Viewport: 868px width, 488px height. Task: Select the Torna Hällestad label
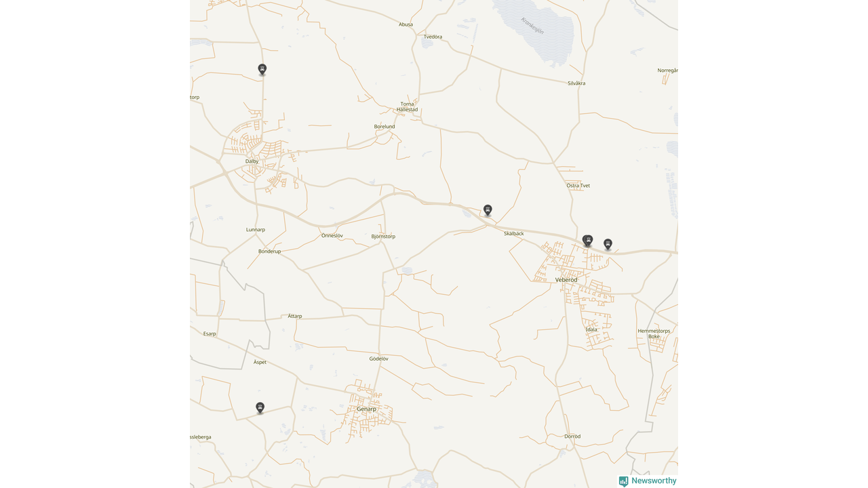pos(407,106)
